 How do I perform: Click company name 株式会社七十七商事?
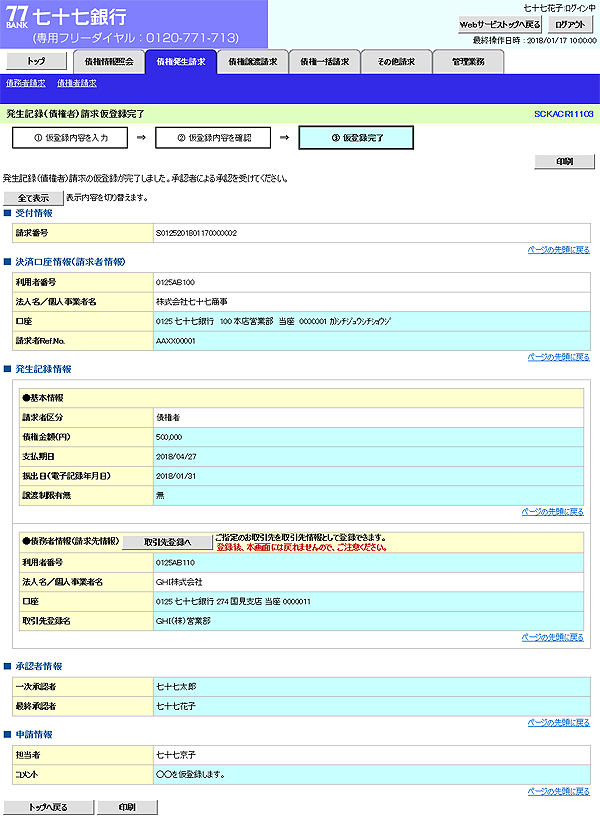click(x=192, y=302)
